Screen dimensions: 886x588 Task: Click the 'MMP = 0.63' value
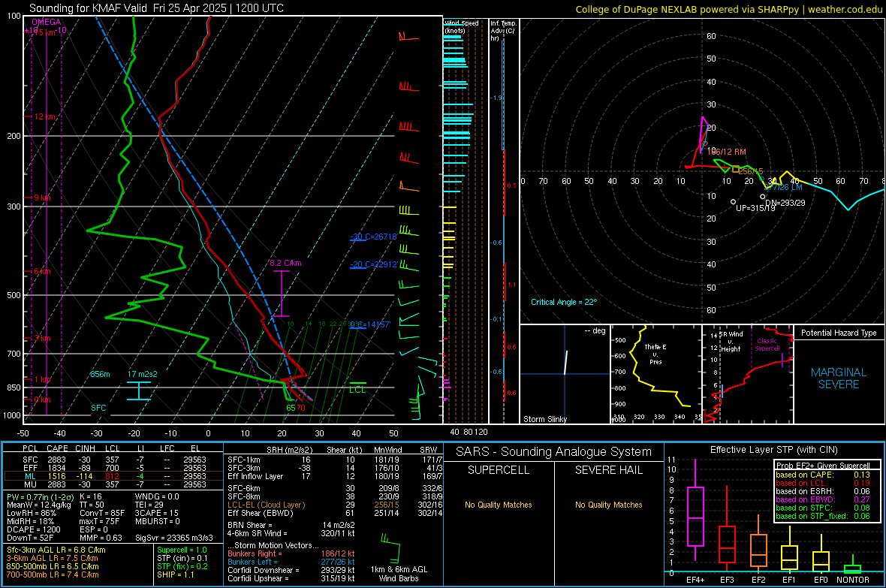101,538
